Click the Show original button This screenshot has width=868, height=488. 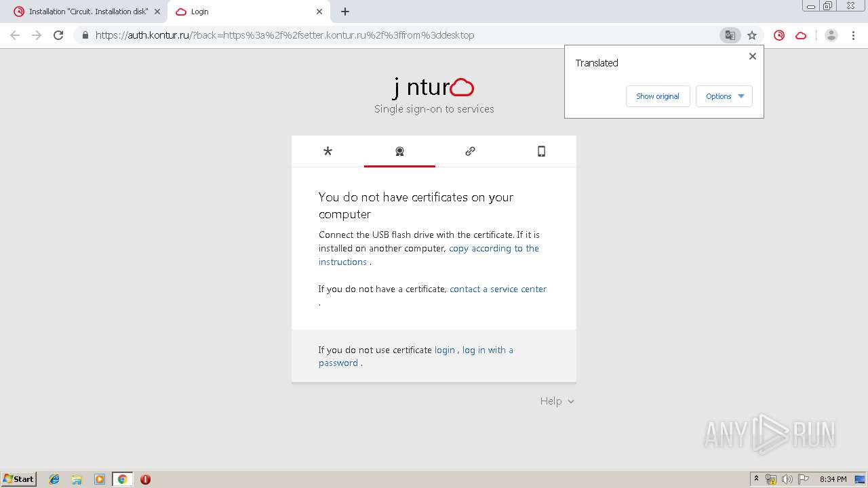click(x=657, y=96)
